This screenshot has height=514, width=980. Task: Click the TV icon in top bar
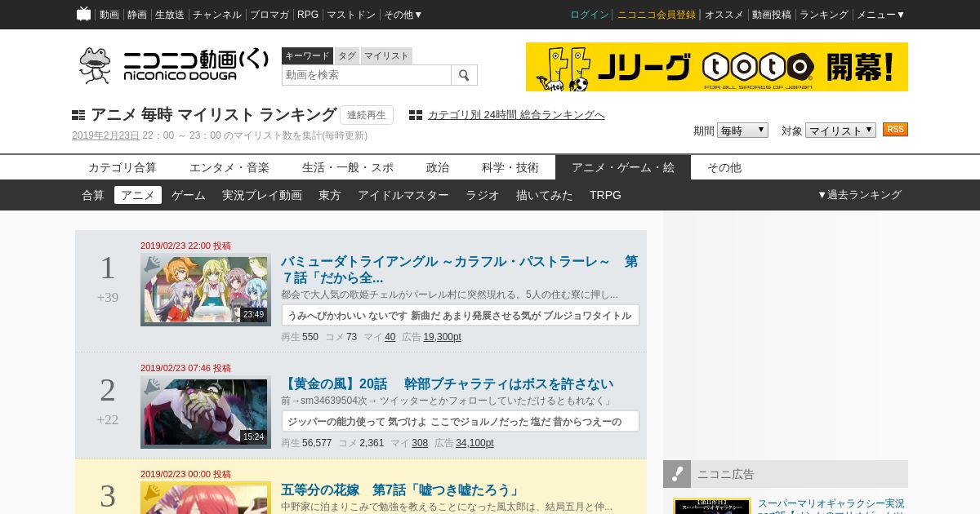83,14
